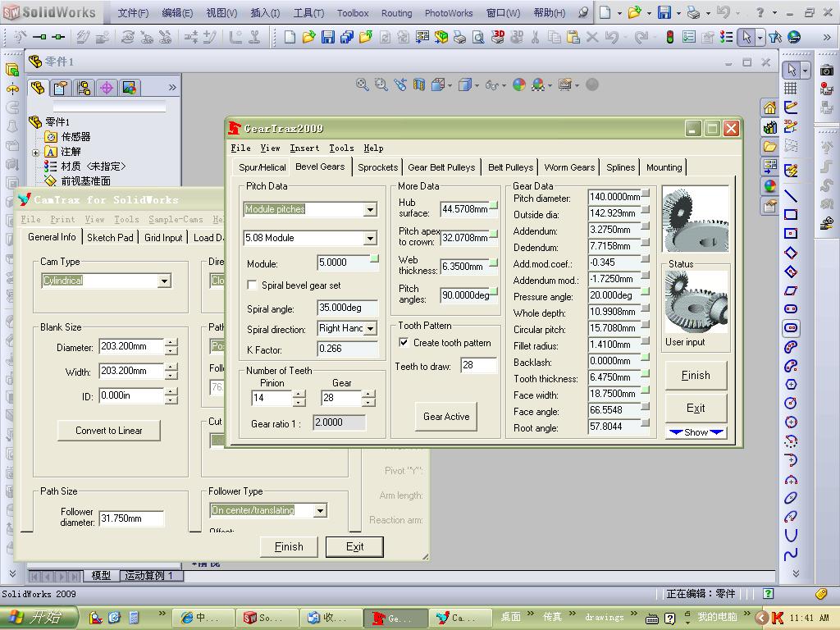
Task: Open the ConfigurationManager tab icon
Action: pos(84,87)
